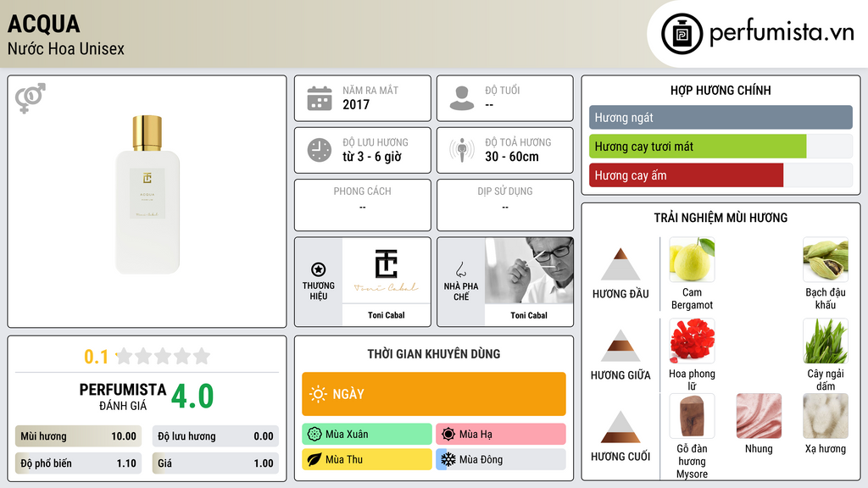Viewport: 868px width, 488px height.
Task: Click the person icon beside Độ Tuổi
Action: coord(462,98)
